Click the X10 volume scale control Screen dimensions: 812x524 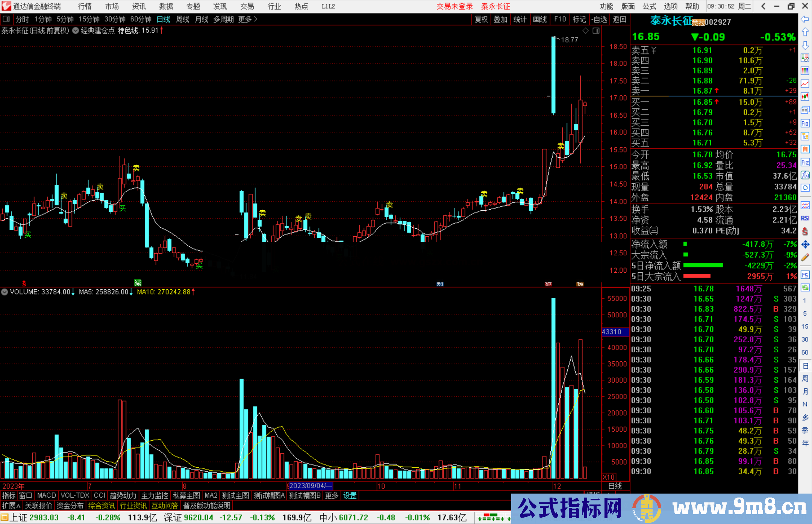(x=609, y=477)
